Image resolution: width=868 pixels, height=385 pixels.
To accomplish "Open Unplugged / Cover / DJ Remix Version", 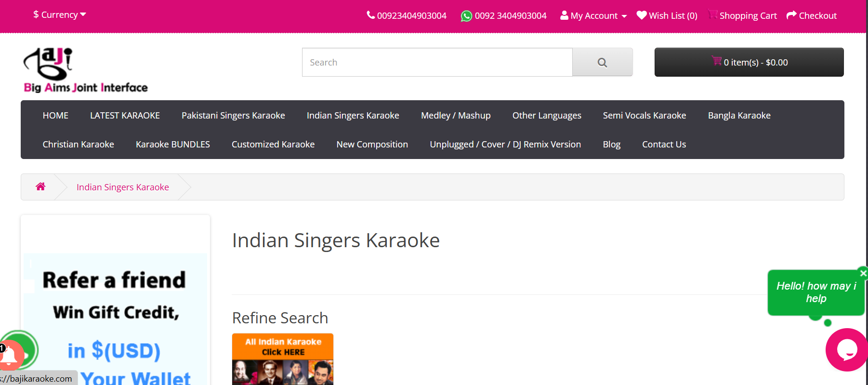I will coord(505,145).
